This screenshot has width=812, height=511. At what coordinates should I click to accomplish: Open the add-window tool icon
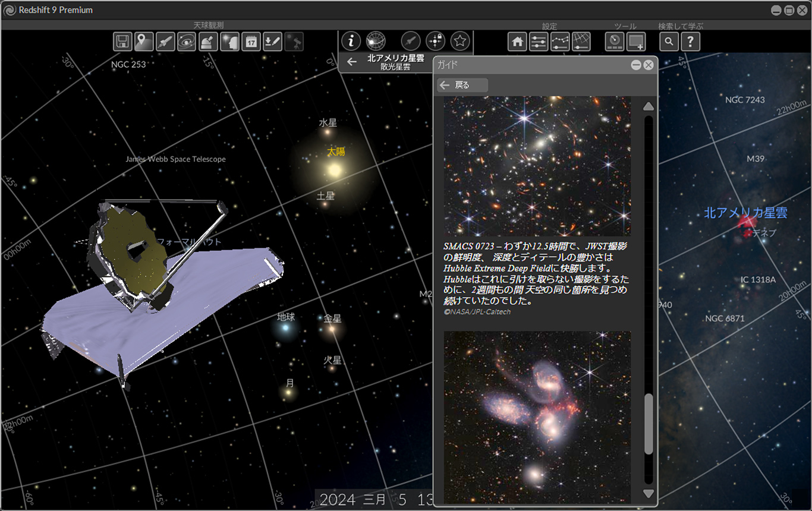click(636, 42)
